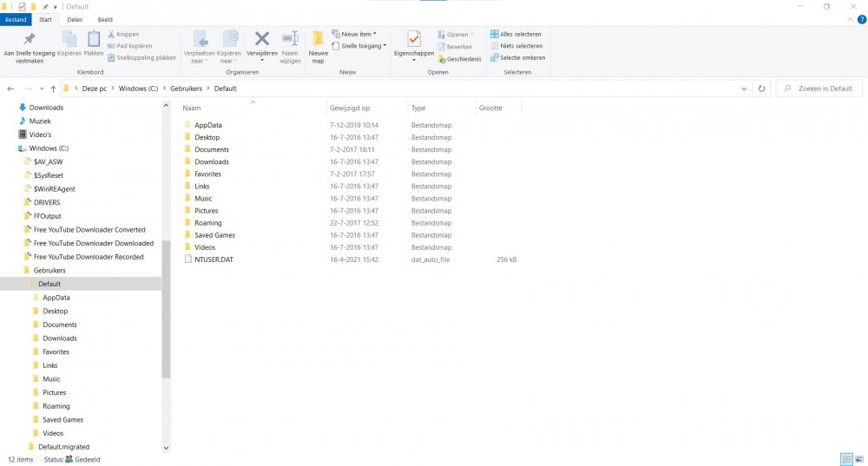Open the Snelle toegang dropdown
Screen dimensions: 868x466
coord(362,46)
